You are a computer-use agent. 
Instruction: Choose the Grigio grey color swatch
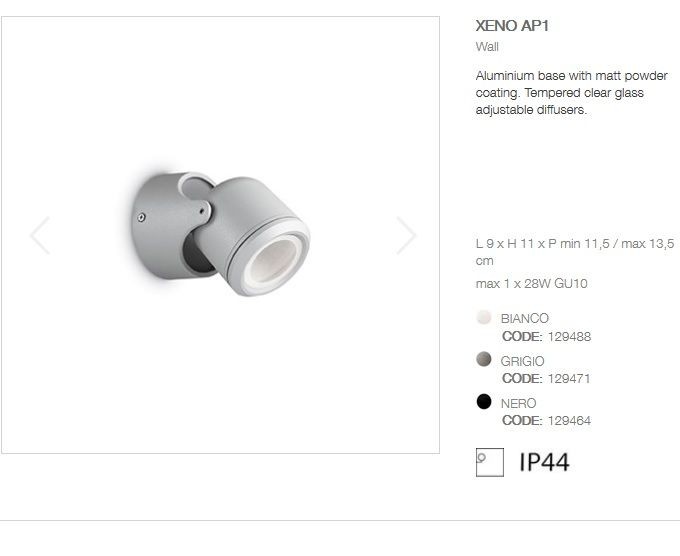click(x=484, y=359)
